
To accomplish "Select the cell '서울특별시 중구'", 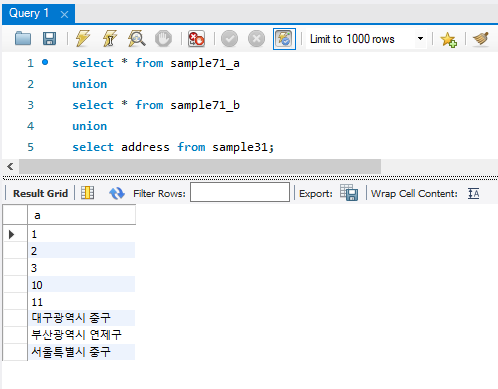I will pyautogui.click(x=82, y=352).
